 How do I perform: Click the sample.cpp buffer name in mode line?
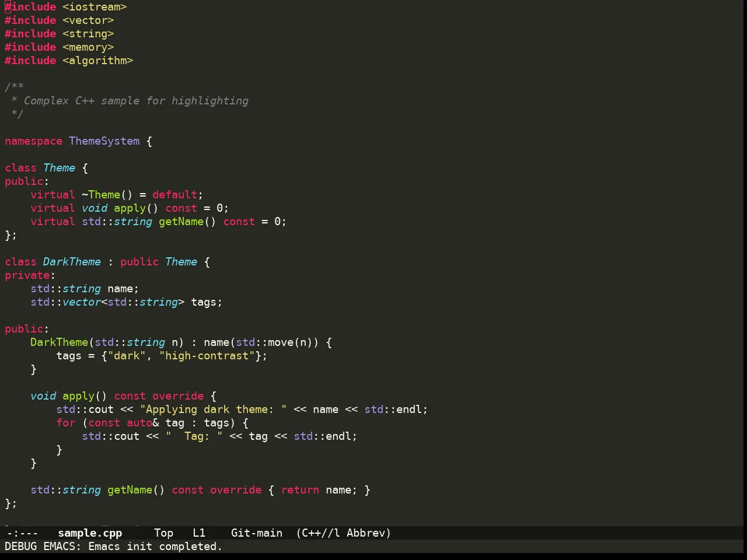pos(90,533)
